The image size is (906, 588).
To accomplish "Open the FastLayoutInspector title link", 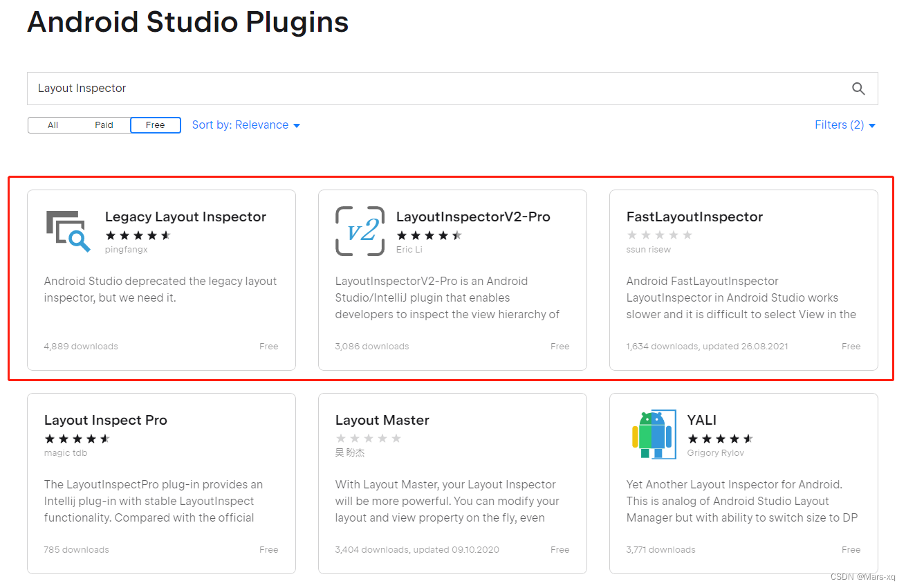I will 694,217.
